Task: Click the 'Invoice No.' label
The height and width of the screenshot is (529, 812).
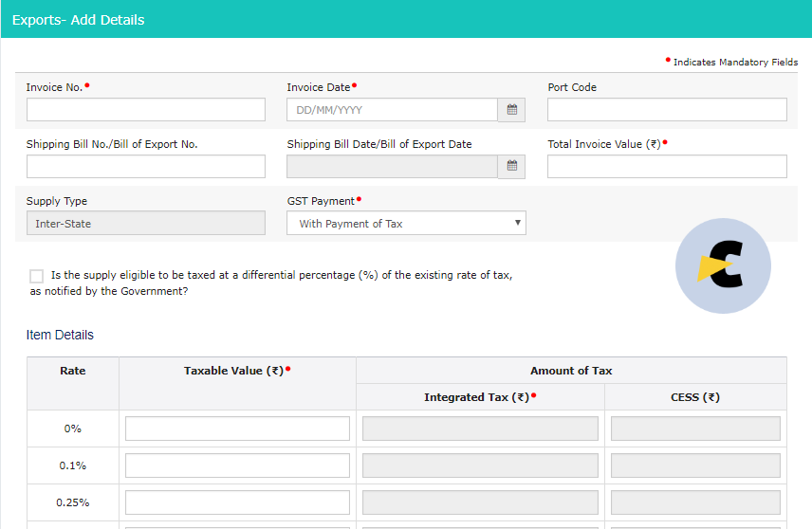Action: tap(54, 87)
